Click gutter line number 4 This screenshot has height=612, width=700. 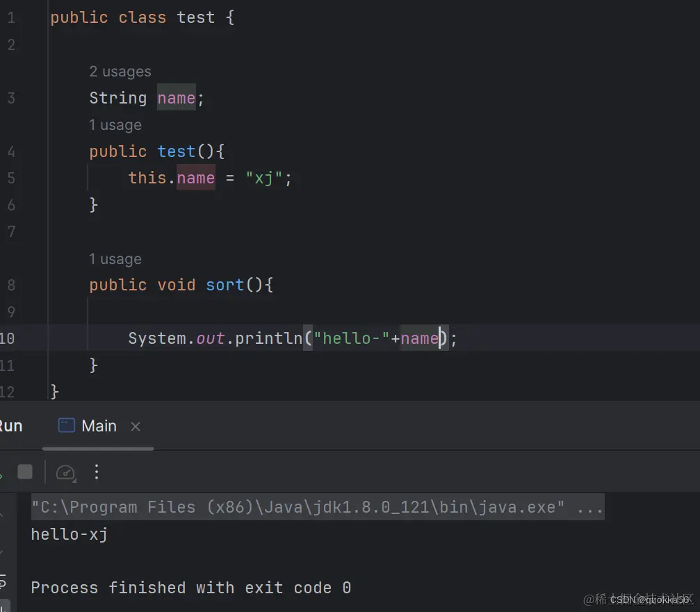click(11, 151)
